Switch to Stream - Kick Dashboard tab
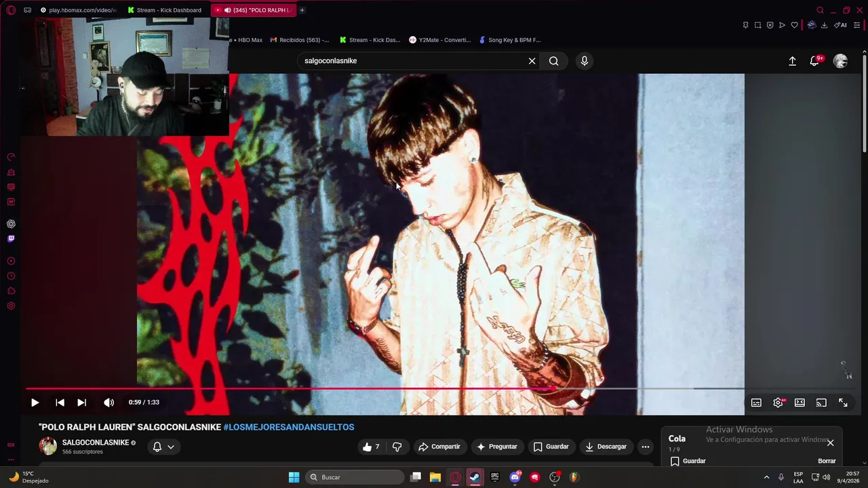The height and width of the screenshot is (488, 868). 164,10
